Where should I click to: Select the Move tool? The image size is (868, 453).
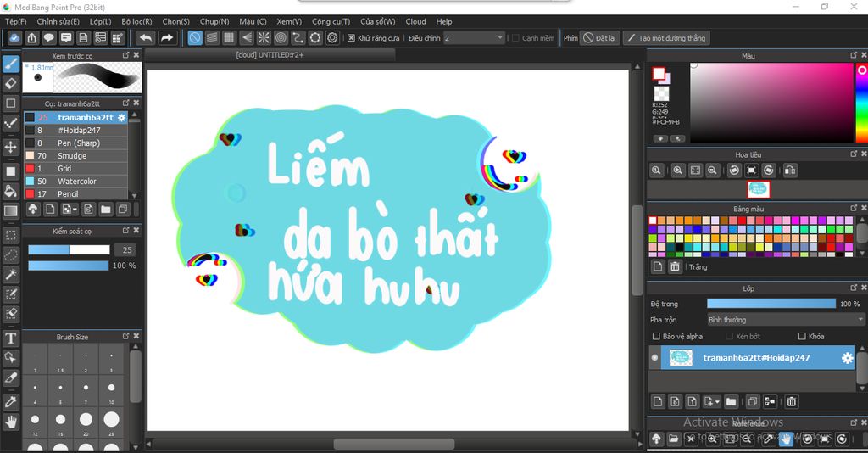pos(10,147)
